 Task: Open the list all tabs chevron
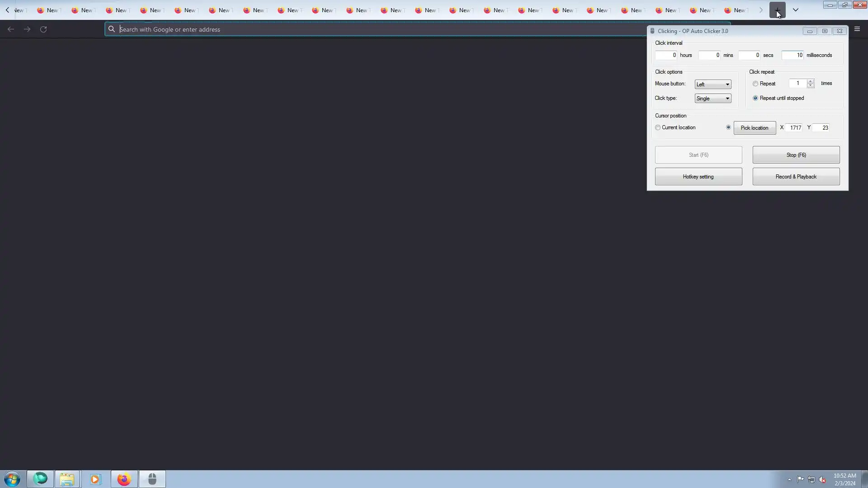tap(796, 10)
